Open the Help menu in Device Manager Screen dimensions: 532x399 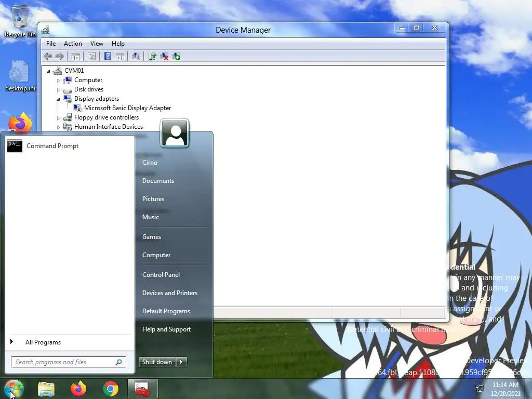[118, 44]
